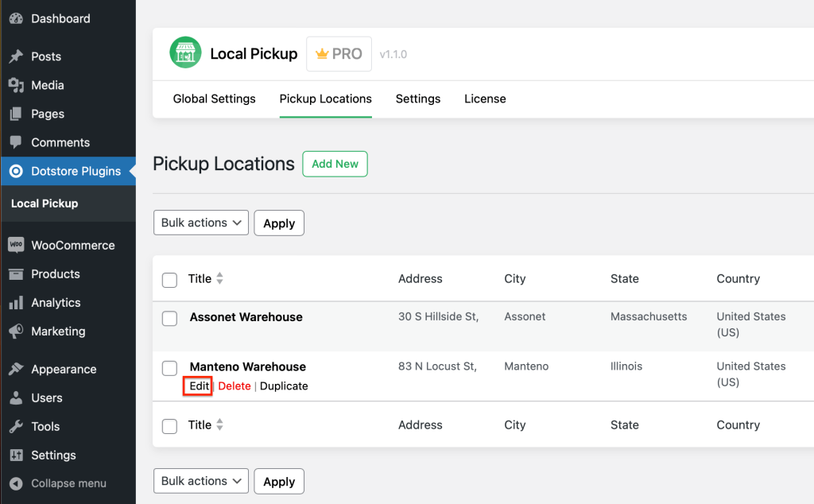Open Media via its sidebar icon
The image size is (814, 504).
pos(16,85)
